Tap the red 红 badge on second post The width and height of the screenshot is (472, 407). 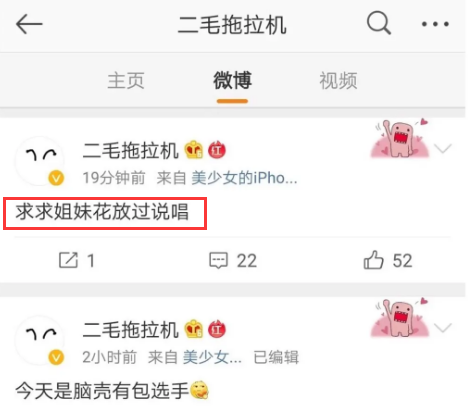pos(217,329)
